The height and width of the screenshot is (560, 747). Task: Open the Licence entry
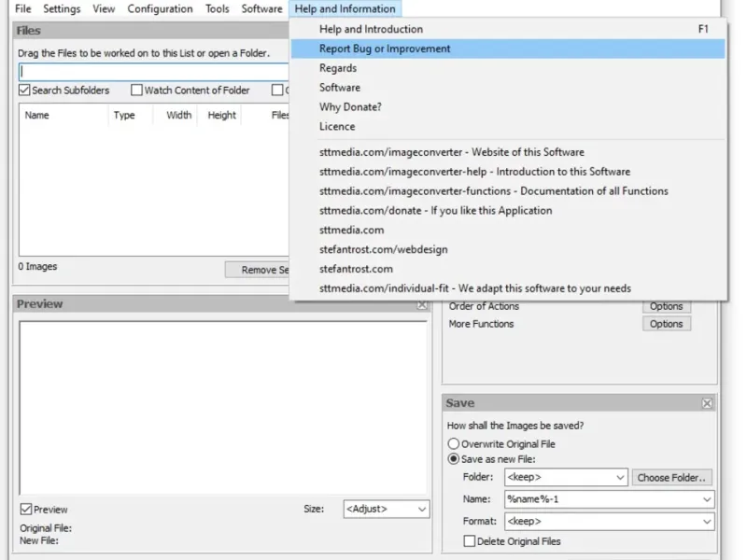[x=508, y=127]
